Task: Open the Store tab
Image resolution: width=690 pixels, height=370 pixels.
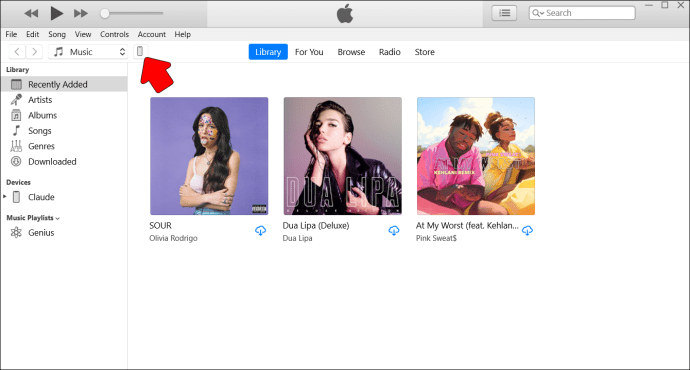Action: click(424, 52)
